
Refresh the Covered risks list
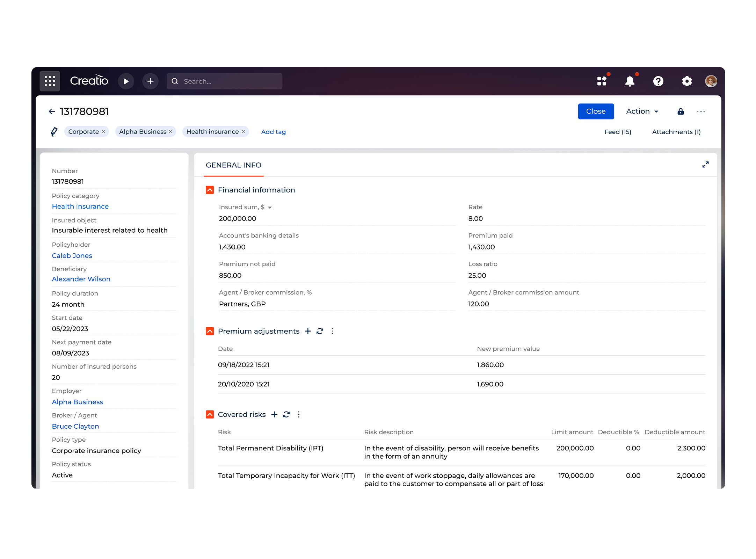pos(286,414)
